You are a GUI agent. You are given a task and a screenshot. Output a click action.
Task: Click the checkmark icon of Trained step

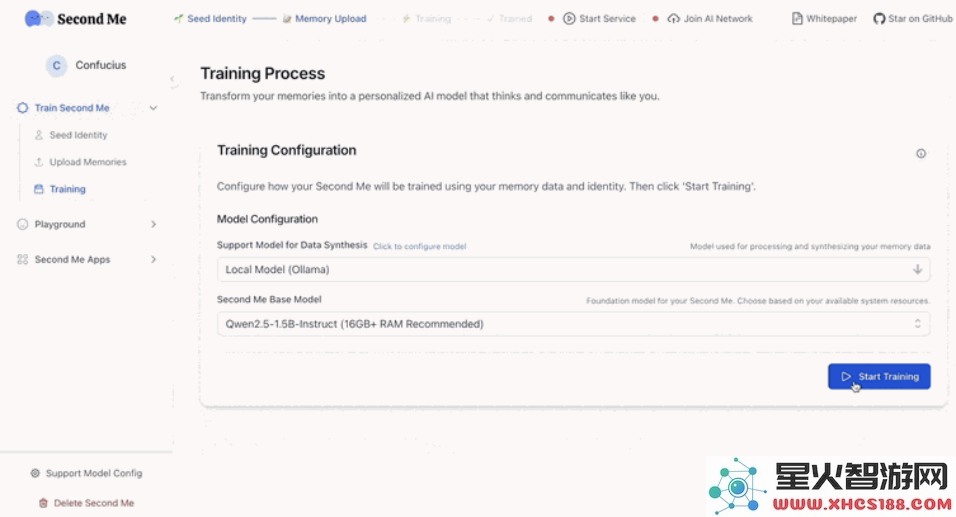[x=491, y=19]
